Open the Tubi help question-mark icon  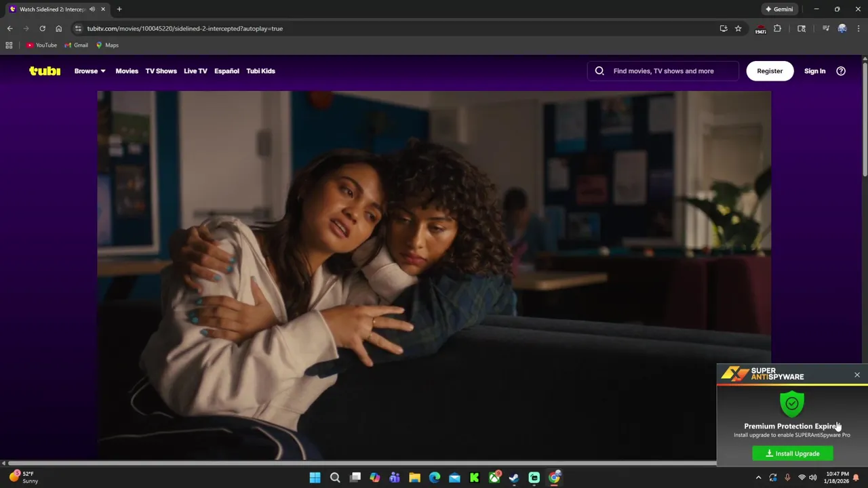pos(841,70)
